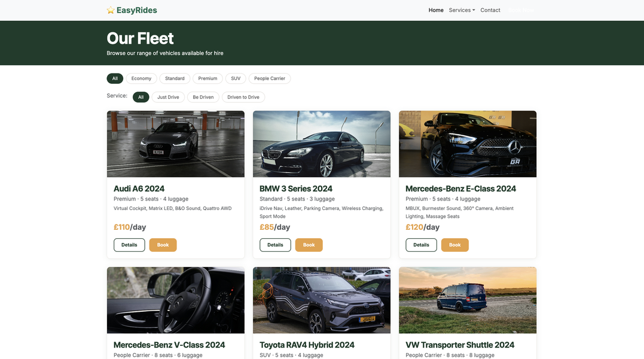
Task: Select the All service filter
Action: tap(141, 97)
